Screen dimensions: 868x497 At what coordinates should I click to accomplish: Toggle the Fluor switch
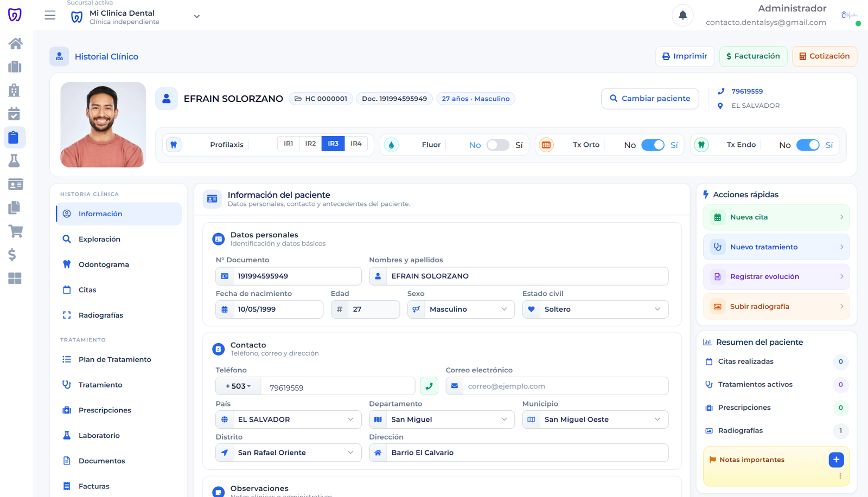(x=497, y=145)
